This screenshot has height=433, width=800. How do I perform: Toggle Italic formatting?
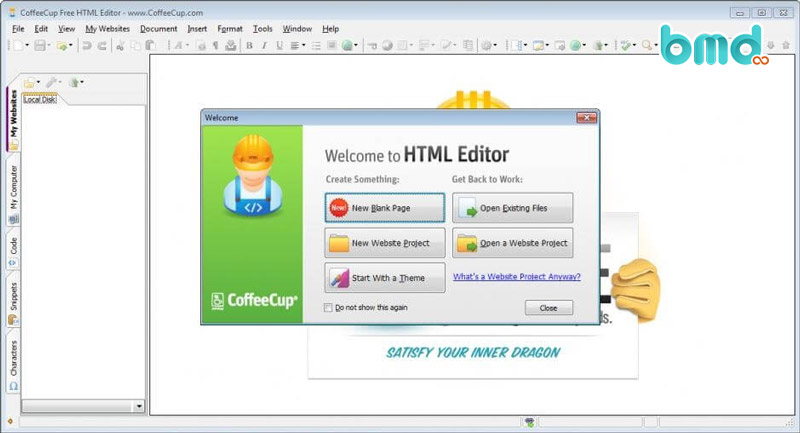click(x=264, y=45)
